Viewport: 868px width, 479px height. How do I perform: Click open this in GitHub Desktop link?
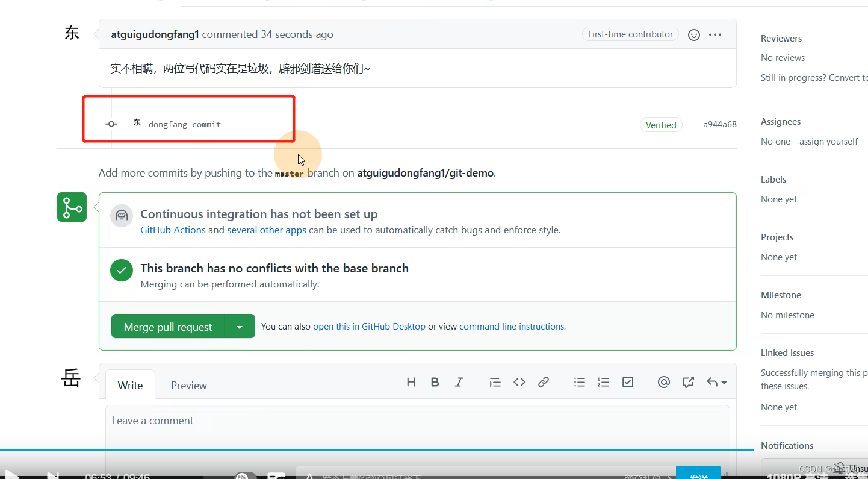[x=369, y=327]
